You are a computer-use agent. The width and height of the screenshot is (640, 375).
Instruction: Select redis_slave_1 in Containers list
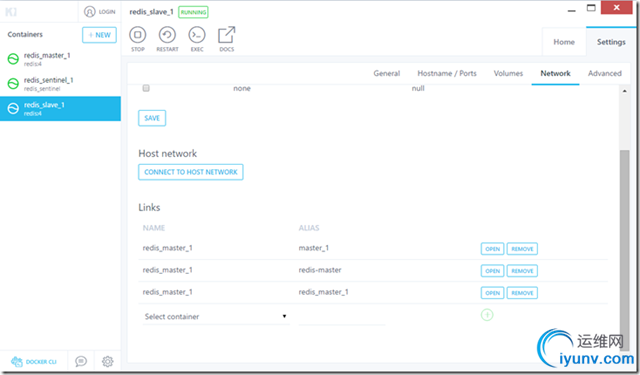tap(60, 109)
